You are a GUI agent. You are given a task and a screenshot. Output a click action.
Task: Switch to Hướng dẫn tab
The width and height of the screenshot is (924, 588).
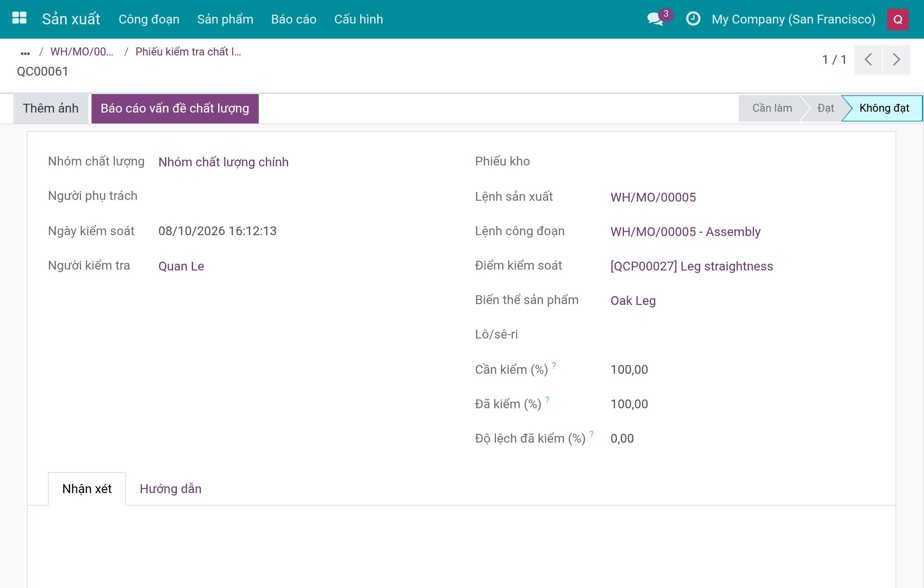(x=171, y=489)
